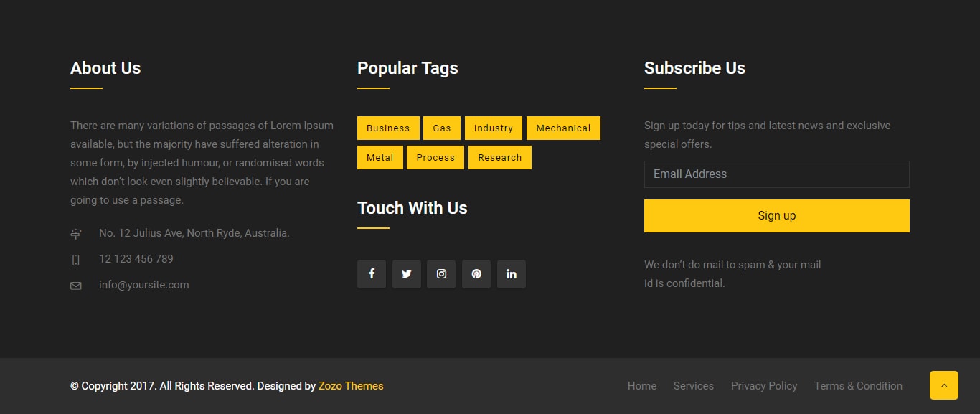This screenshot has width=980, height=414.
Task: Open the LinkedIn social icon
Action: (x=512, y=274)
